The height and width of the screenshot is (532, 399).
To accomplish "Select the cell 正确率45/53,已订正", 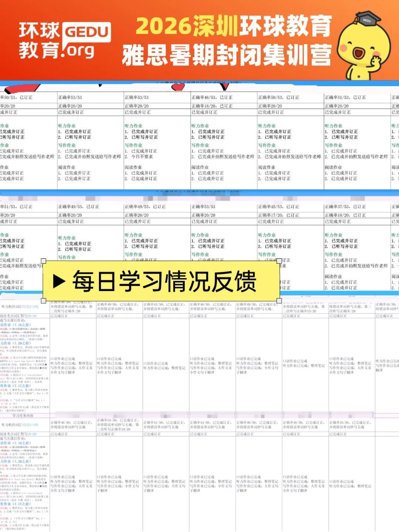I will coord(279,207).
